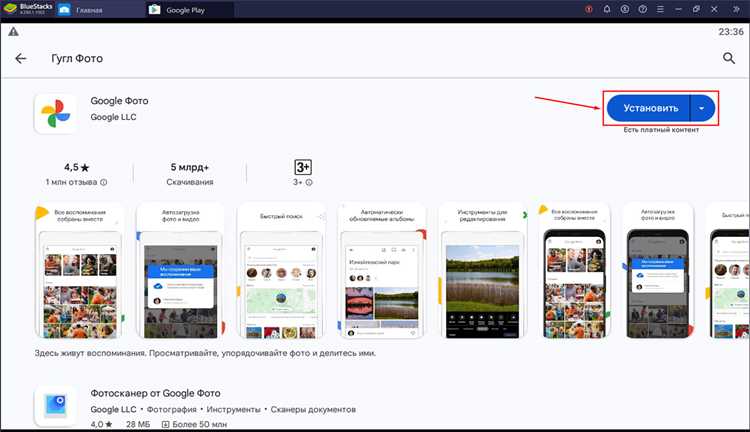Expand BlueStacks side panel chevron
750x432 pixels.
(x=737, y=9)
